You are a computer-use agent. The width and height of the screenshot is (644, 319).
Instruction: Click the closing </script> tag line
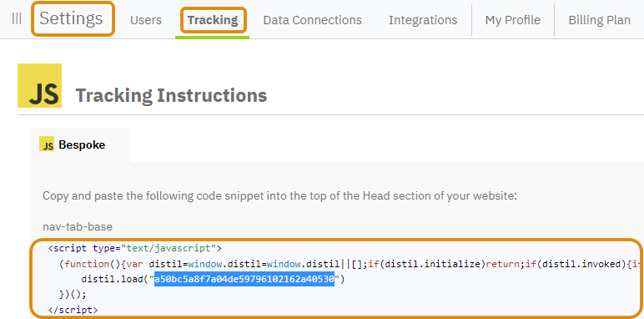point(73,310)
